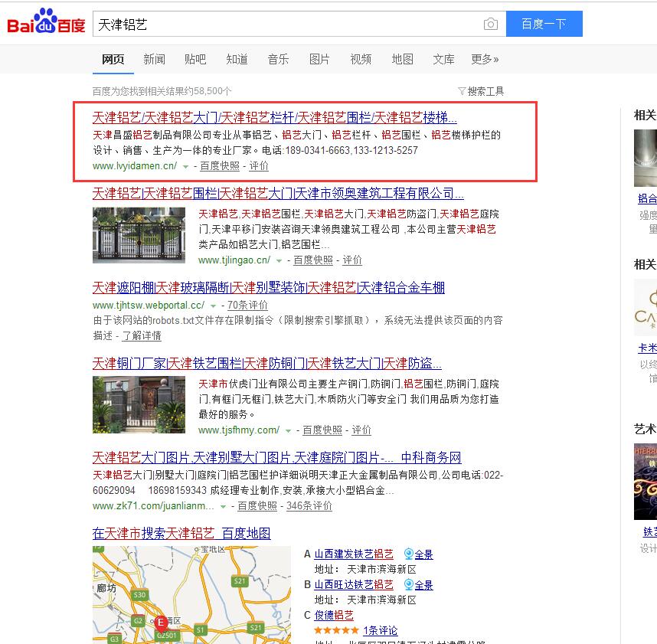
Task: Visit the www.tjsfhmy.com URL
Action: 239,430
